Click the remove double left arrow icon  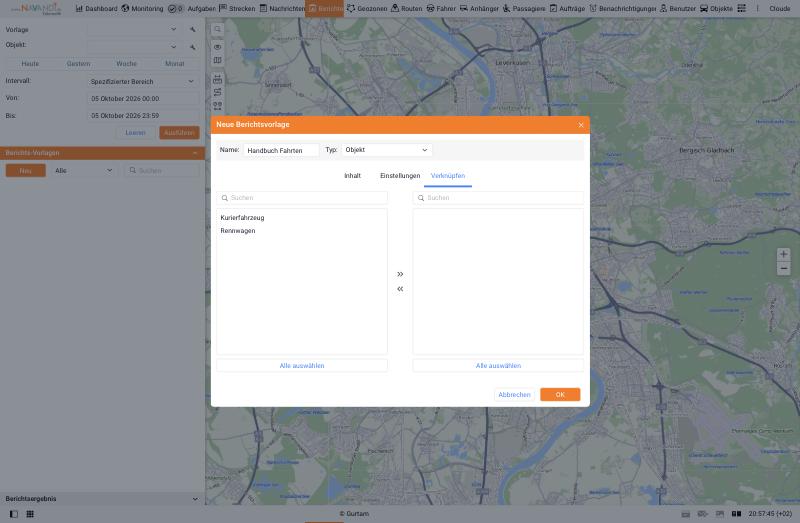(x=400, y=289)
